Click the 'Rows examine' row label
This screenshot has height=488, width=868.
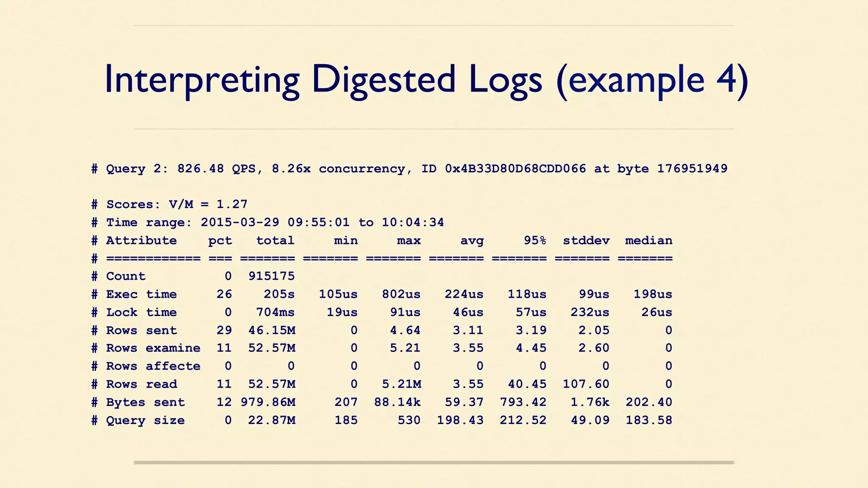click(x=153, y=348)
